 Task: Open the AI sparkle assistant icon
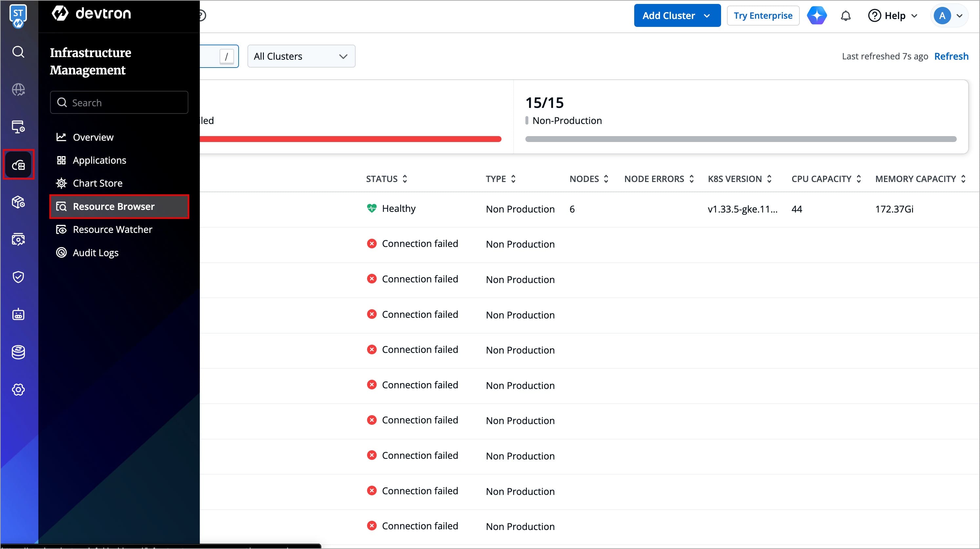(816, 16)
